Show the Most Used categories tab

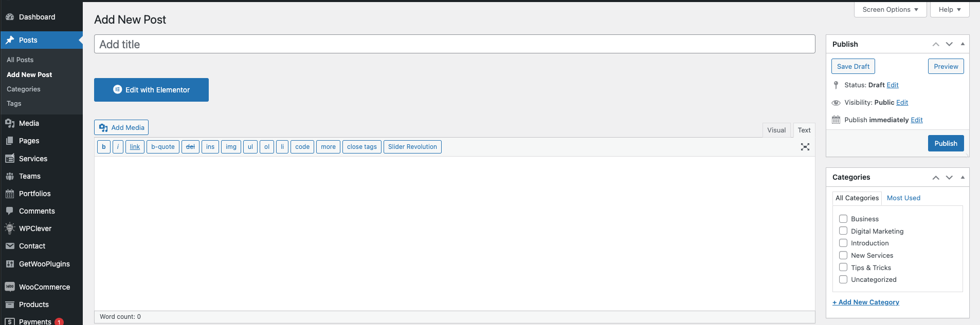(x=903, y=198)
